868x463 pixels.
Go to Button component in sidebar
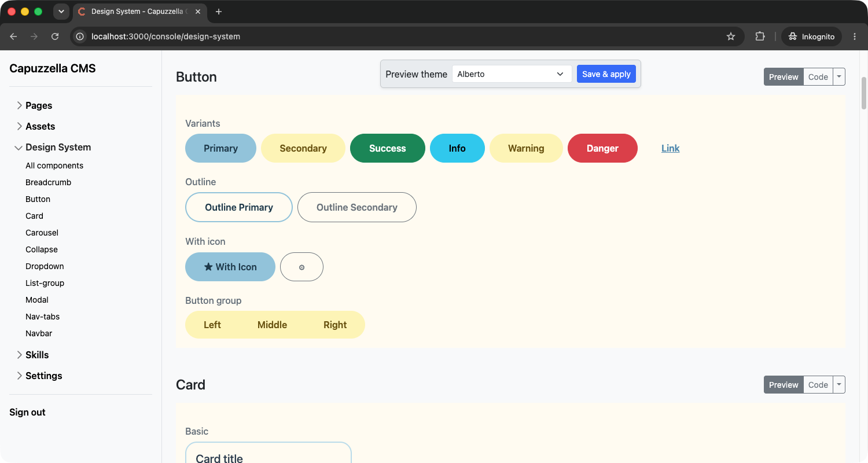click(x=38, y=199)
